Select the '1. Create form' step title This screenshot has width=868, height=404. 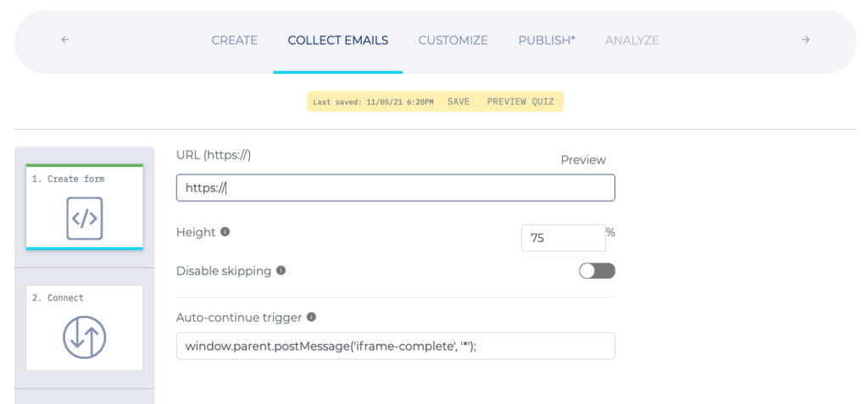tap(68, 179)
